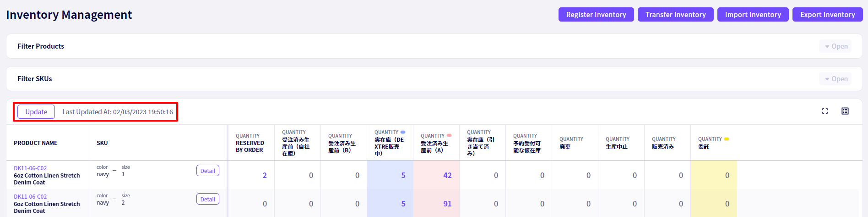Open DK11-06-C02 link in first row
The height and width of the screenshot is (217, 868).
coord(30,168)
